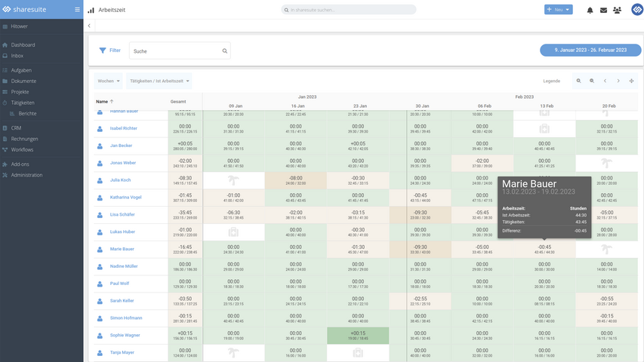Open the Wochen dropdown
644x362 pixels.
pos(109,81)
